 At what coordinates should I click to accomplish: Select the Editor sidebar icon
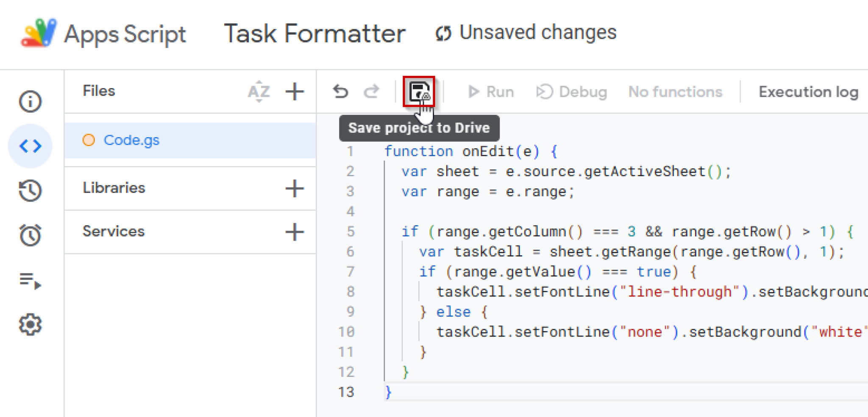pos(30,146)
